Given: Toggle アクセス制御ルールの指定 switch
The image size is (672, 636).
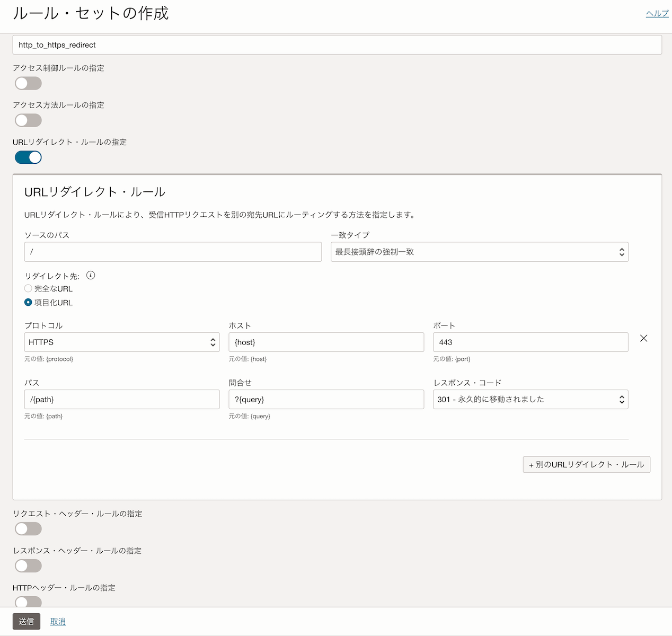Looking at the screenshot, I should 28,83.
